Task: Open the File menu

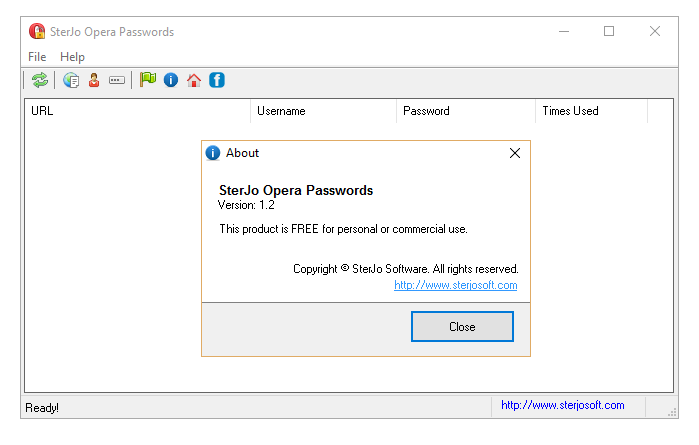Action: pos(37,57)
